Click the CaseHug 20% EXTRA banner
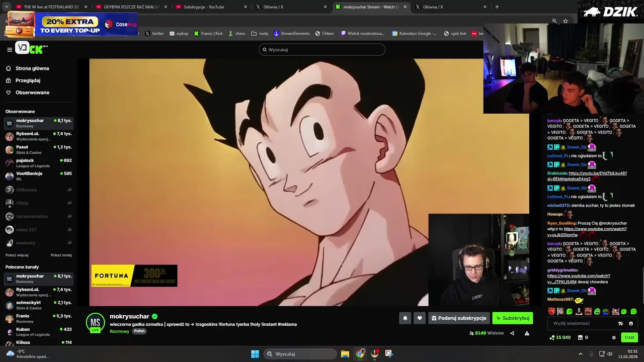The height and width of the screenshot is (362, 644). point(71,24)
